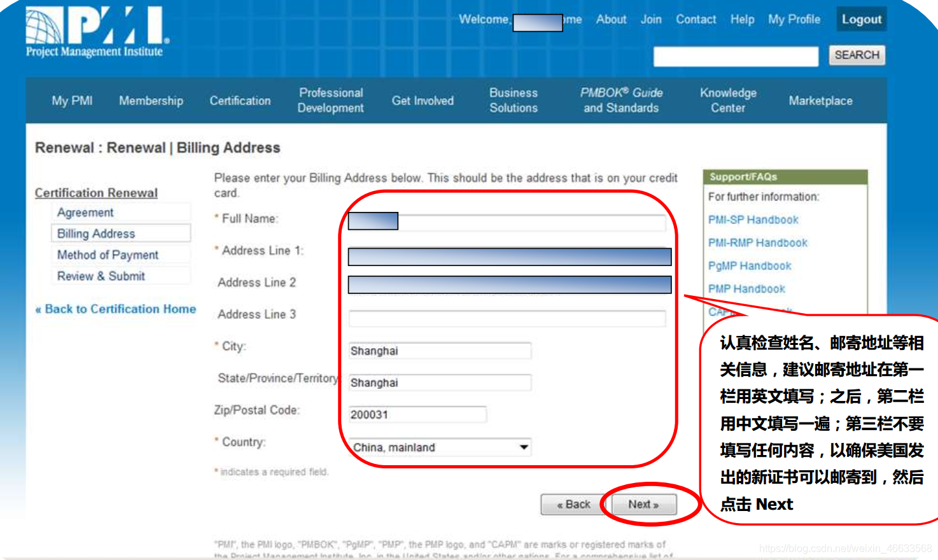This screenshot has height=560, width=938.
Task: Click the Full Name field
Action: (507, 221)
